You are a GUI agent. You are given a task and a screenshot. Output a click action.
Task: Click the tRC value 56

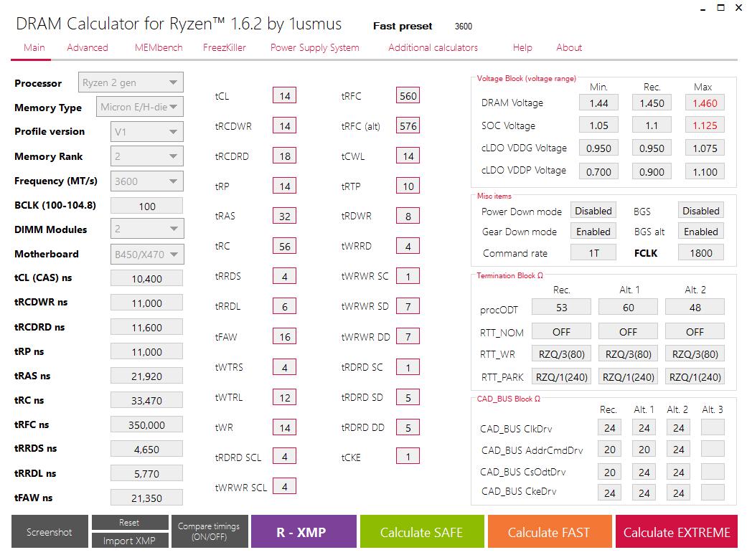[284, 246]
